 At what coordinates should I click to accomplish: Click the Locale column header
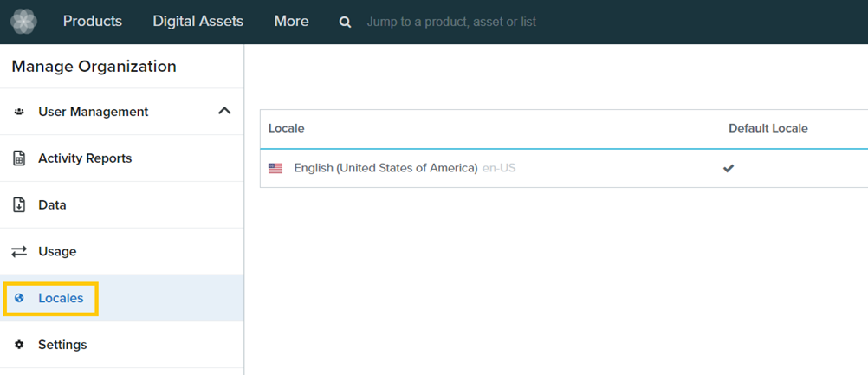click(286, 128)
